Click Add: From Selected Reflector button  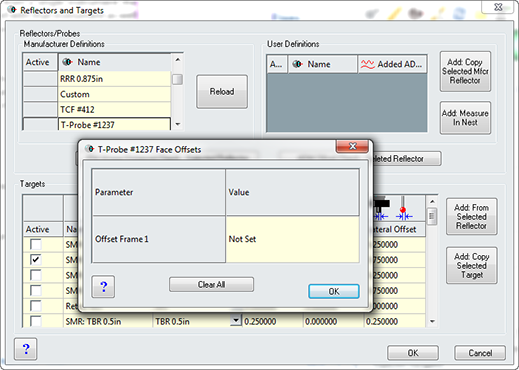tap(472, 217)
